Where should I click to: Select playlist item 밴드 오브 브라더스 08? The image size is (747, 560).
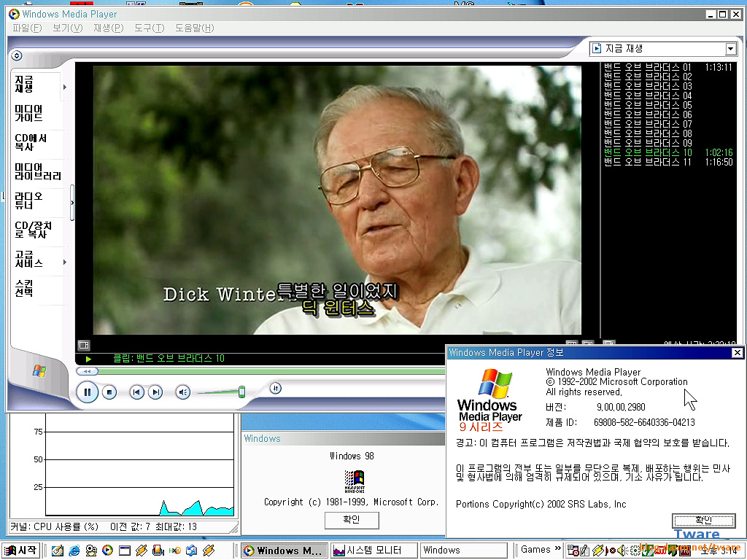668,133
